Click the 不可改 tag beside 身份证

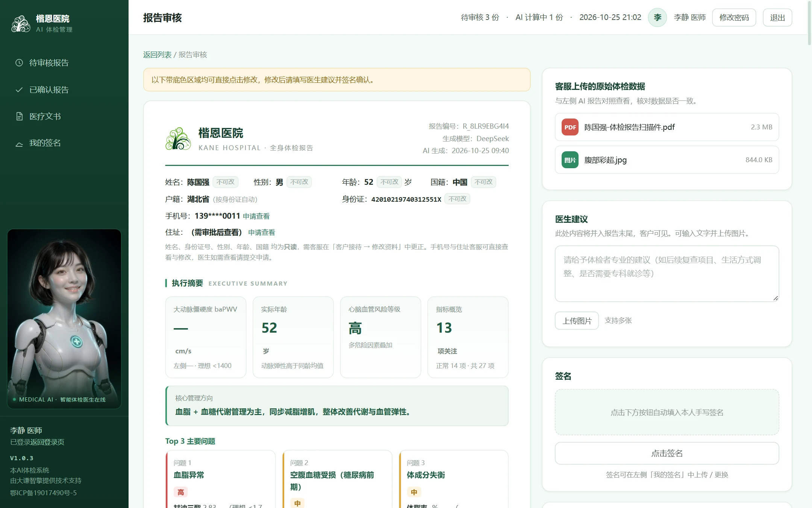coord(457,199)
